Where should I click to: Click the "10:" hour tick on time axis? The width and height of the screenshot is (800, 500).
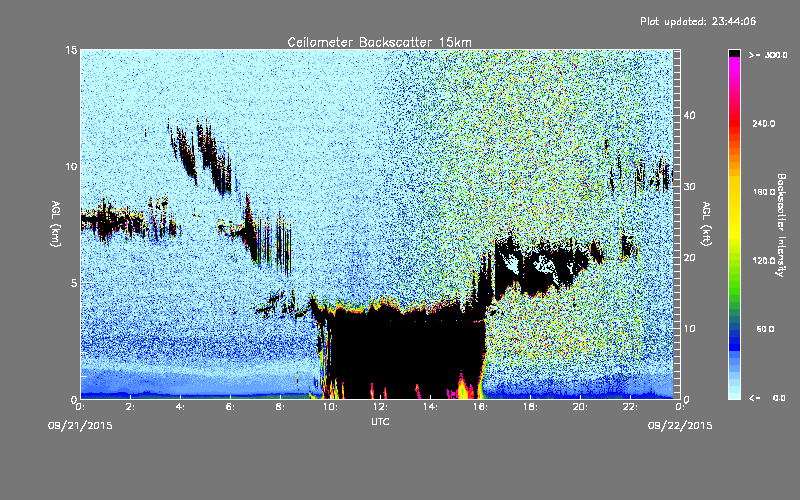pyautogui.click(x=330, y=407)
